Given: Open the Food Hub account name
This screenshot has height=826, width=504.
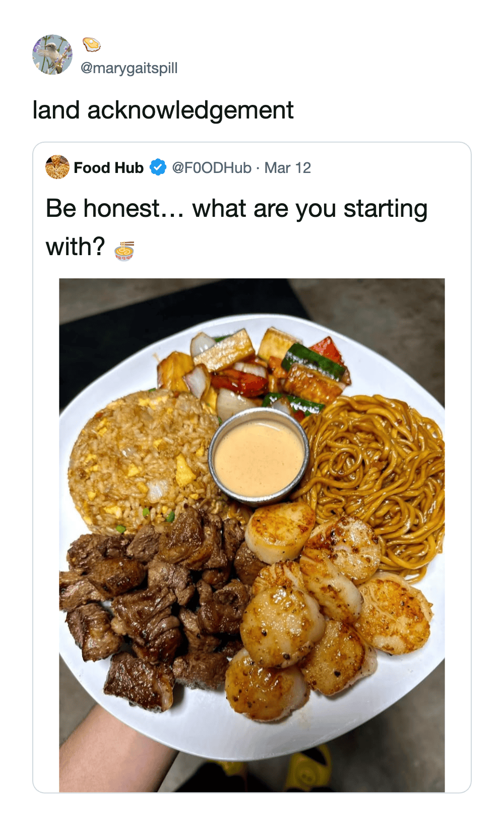Looking at the screenshot, I should click(x=108, y=168).
